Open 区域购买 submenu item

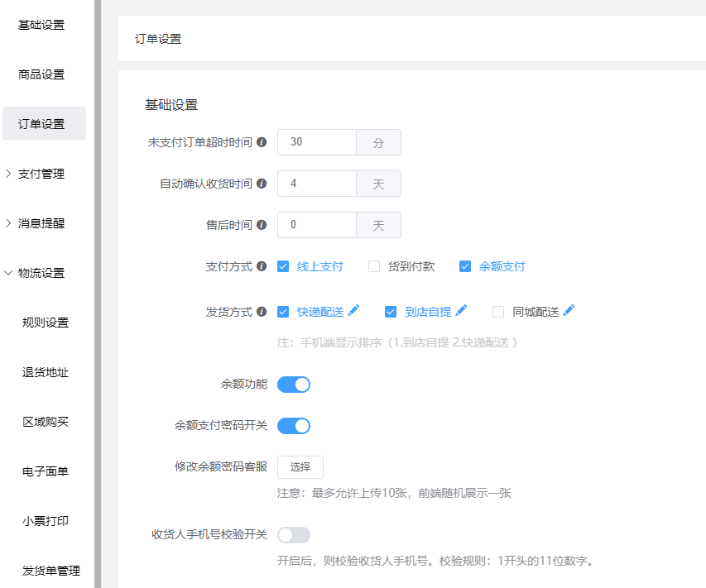click(46, 422)
